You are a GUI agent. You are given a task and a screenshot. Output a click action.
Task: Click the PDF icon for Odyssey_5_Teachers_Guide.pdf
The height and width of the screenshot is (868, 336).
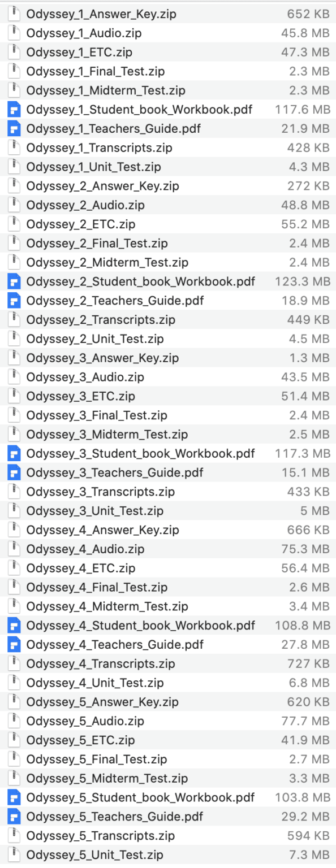coord(14,817)
